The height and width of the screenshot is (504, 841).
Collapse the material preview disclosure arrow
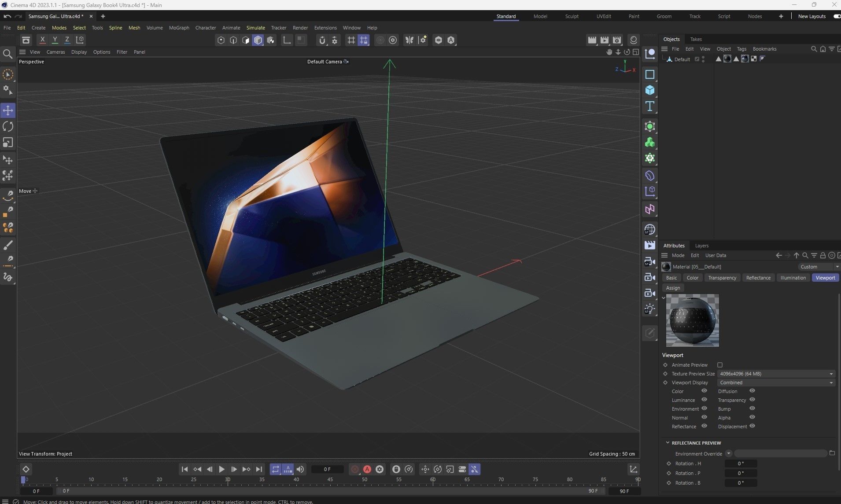pos(664,298)
